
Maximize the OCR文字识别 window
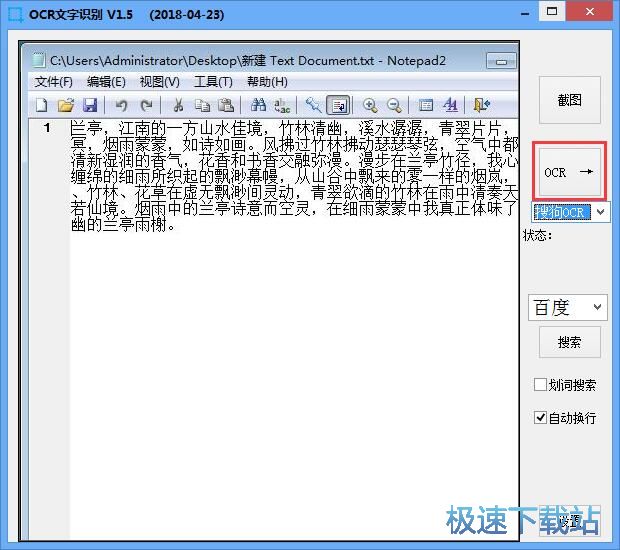552,11
